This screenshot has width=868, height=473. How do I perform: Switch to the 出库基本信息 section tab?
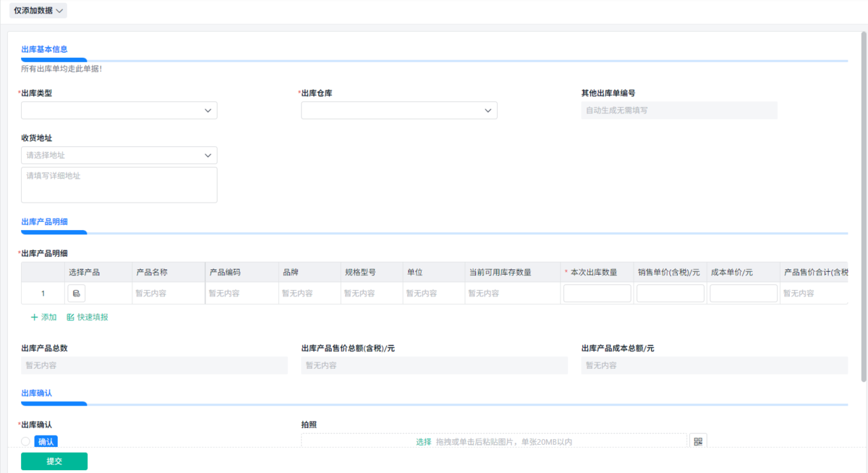click(x=44, y=49)
